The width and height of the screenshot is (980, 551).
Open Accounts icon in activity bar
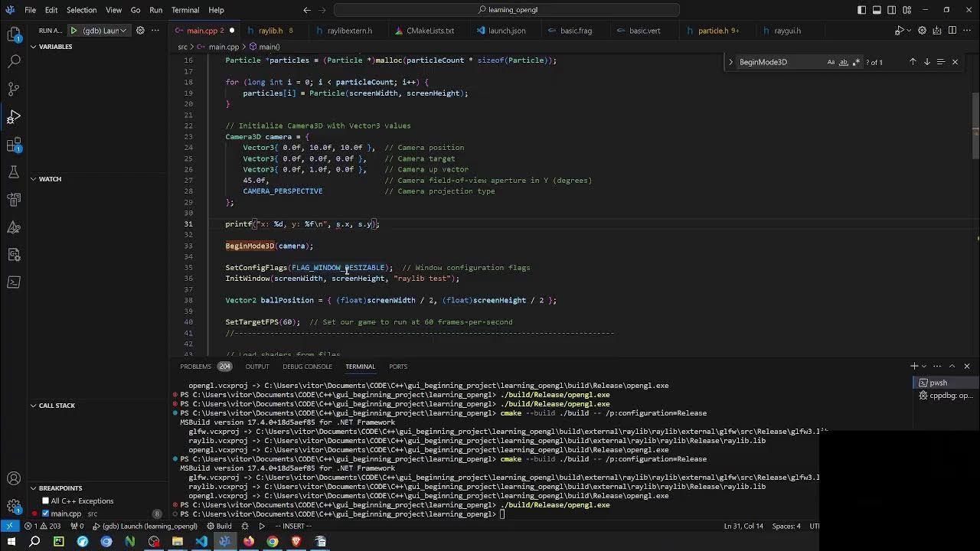coord(14,479)
